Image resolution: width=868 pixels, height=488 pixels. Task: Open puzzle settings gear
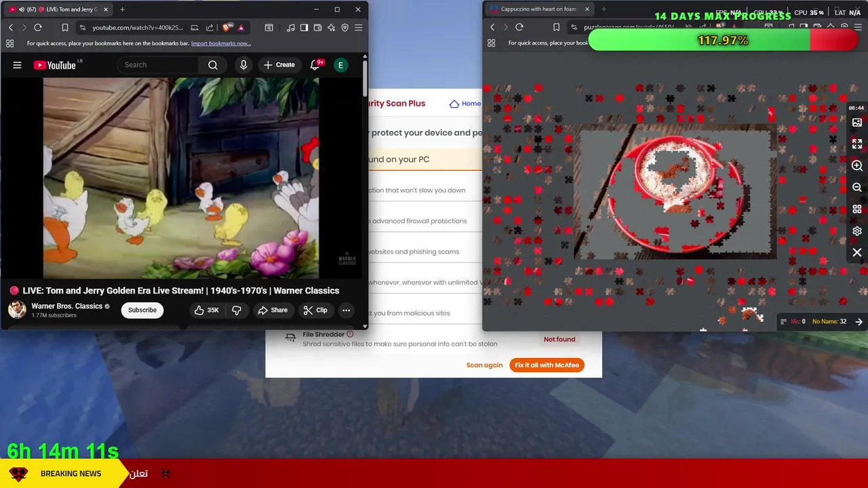click(x=857, y=231)
